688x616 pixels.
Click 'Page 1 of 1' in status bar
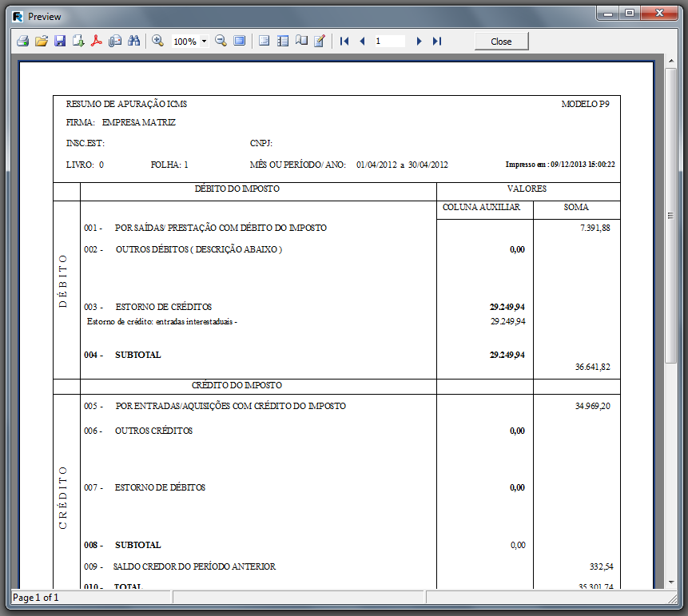point(35,598)
